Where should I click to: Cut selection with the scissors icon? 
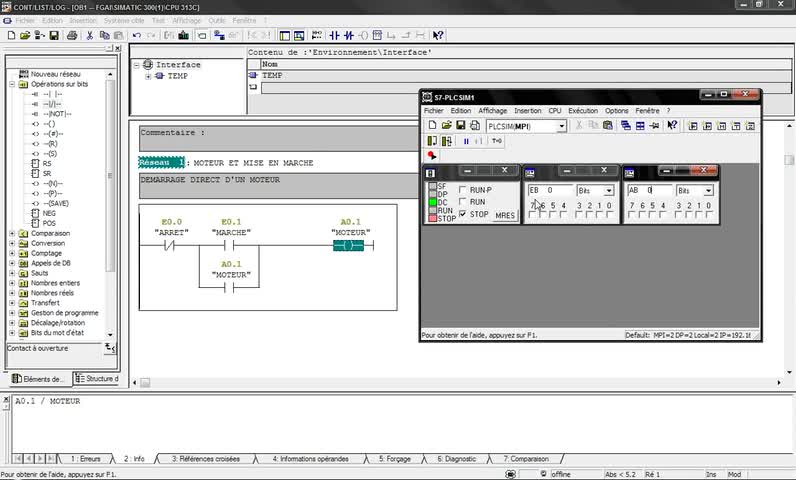(x=90, y=35)
